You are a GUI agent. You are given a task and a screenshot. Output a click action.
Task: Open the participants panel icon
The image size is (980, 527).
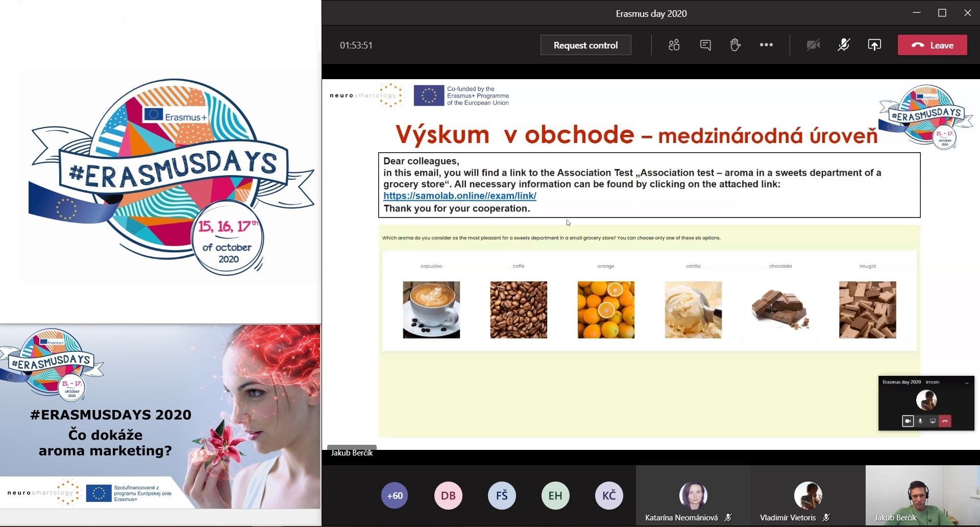tap(674, 45)
